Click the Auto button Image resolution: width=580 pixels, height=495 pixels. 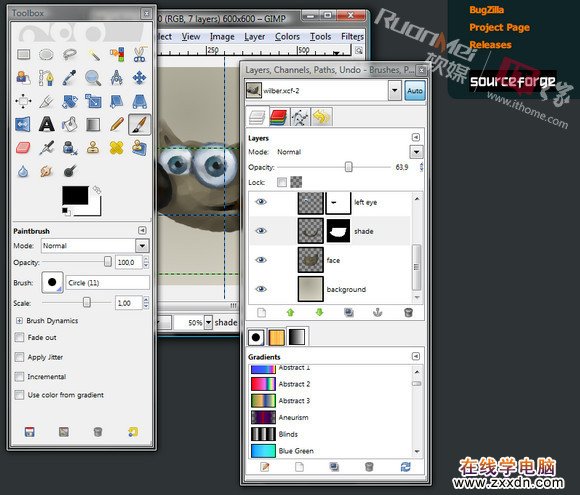coord(415,91)
